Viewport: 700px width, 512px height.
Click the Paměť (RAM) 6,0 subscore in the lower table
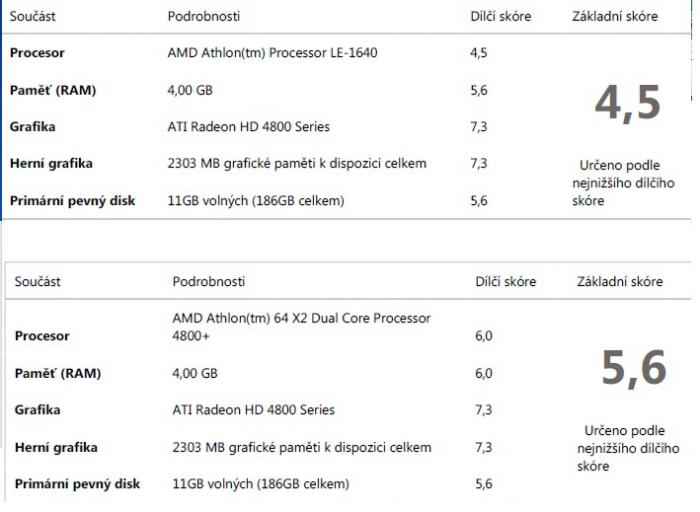(x=485, y=373)
